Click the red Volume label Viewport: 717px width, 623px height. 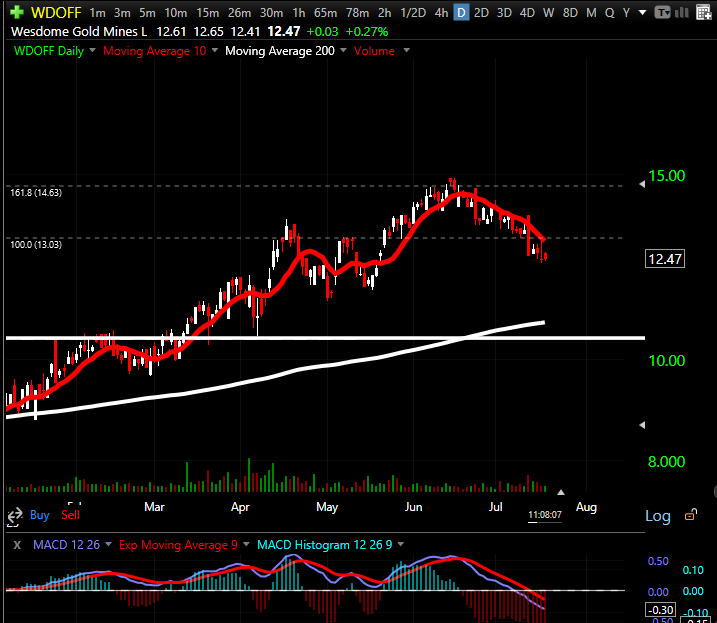pos(374,51)
